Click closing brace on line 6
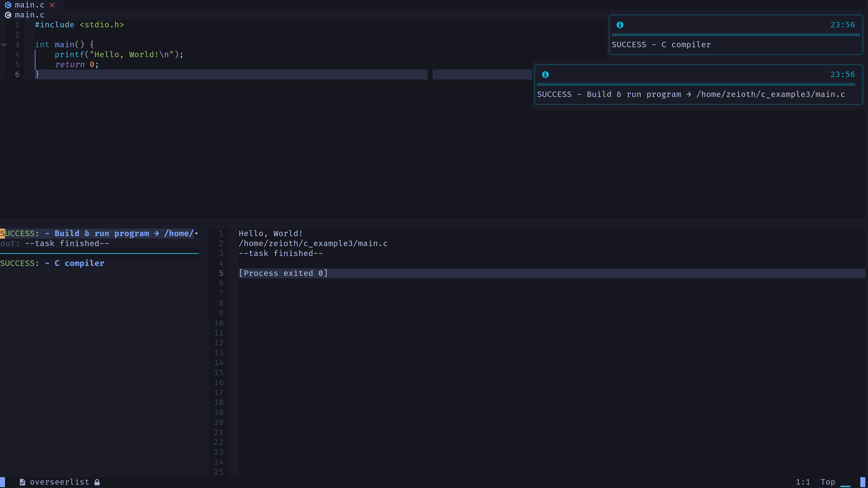 [37, 74]
